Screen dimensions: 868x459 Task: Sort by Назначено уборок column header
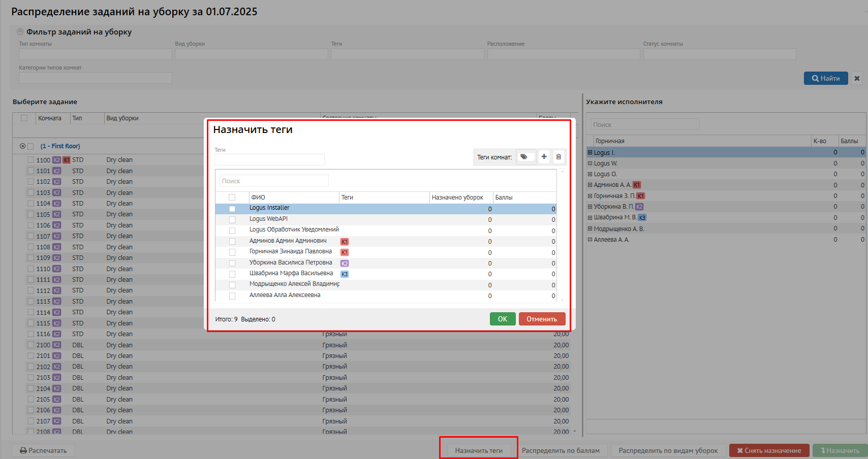pyautogui.click(x=457, y=198)
